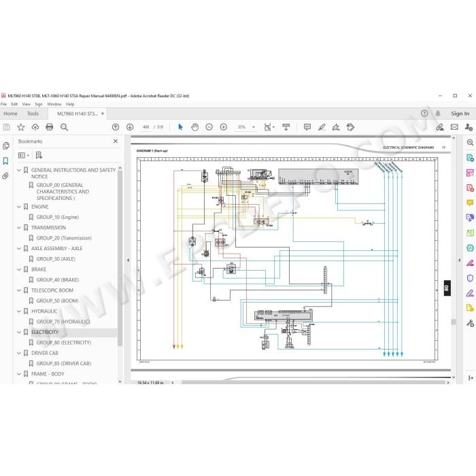Click the document vertical scrollbar thumb

click(454, 322)
